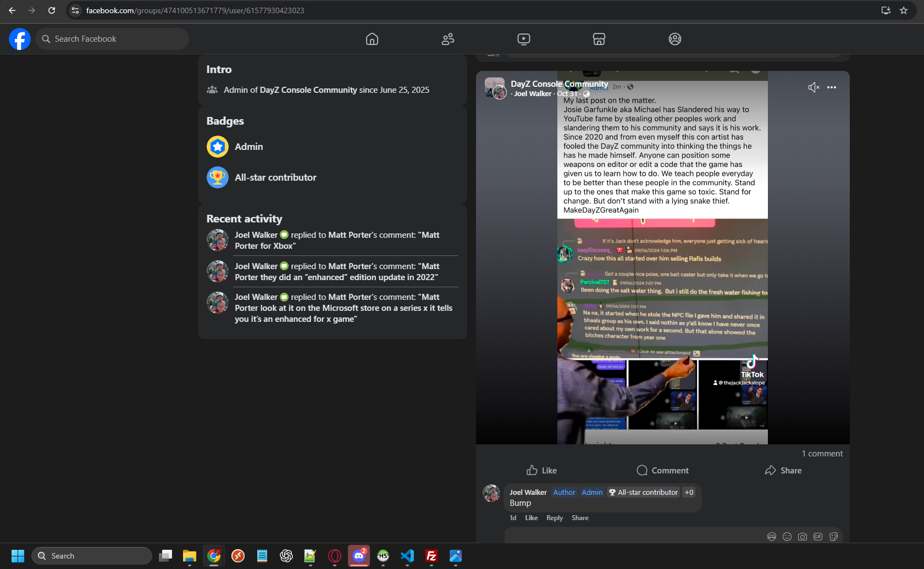Image resolution: width=924 pixels, height=569 pixels.
Task: Open the post's three-dot options menu
Action: pos(832,87)
